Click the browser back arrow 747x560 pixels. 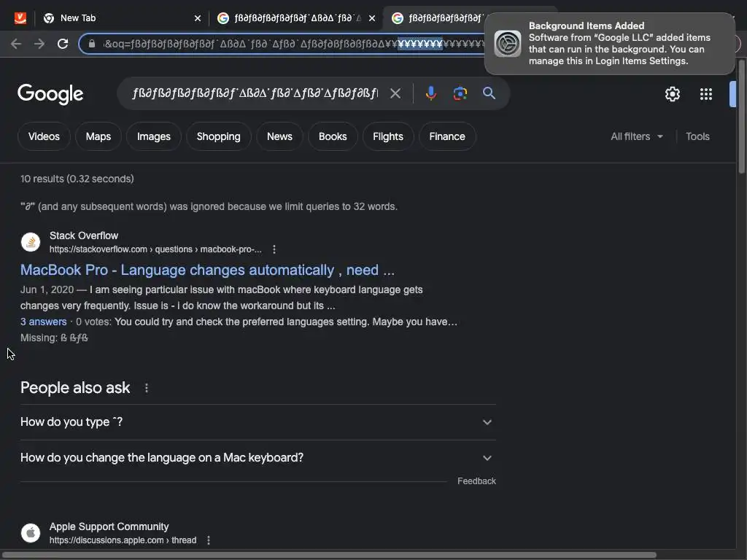[x=16, y=44]
